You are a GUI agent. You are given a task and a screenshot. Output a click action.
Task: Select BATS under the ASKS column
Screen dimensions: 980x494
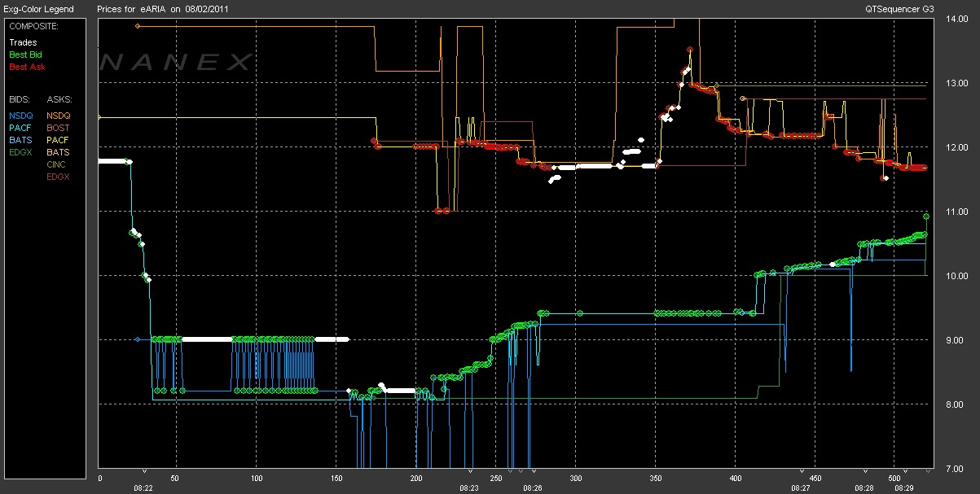coord(58,152)
